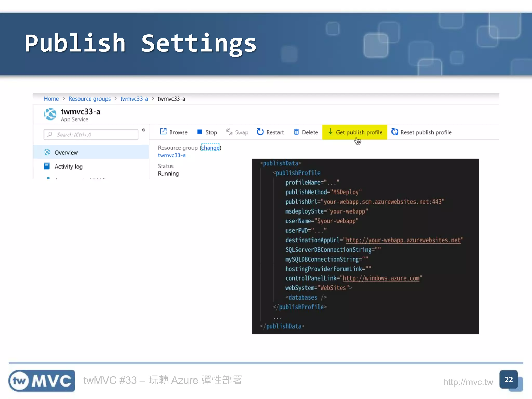Screen dimensions: 532x399
Task: Click the http://mvc.tw footer link
Action: [x=468, y=382]
